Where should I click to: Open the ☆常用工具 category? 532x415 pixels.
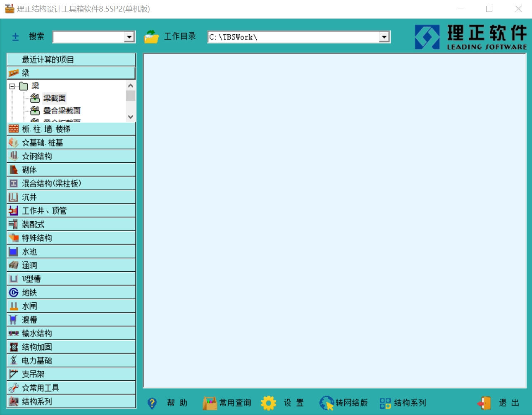pos(71,388)
